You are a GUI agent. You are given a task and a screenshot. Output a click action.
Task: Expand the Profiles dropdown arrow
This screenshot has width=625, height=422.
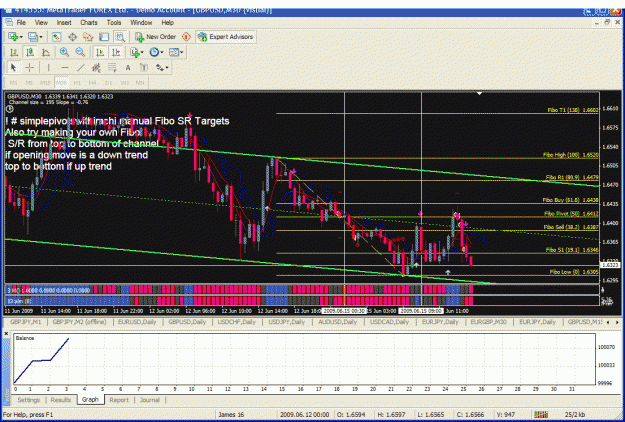tap(41, 37)
